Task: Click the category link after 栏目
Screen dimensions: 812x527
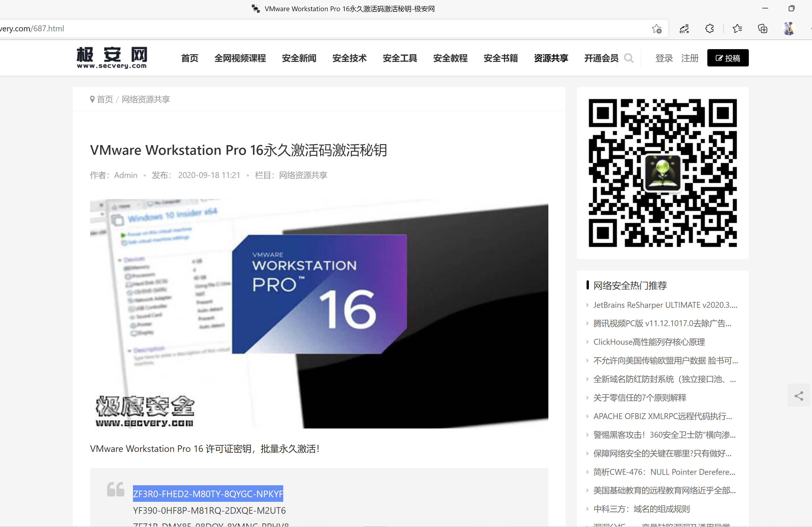Action: tap(303, 175)
